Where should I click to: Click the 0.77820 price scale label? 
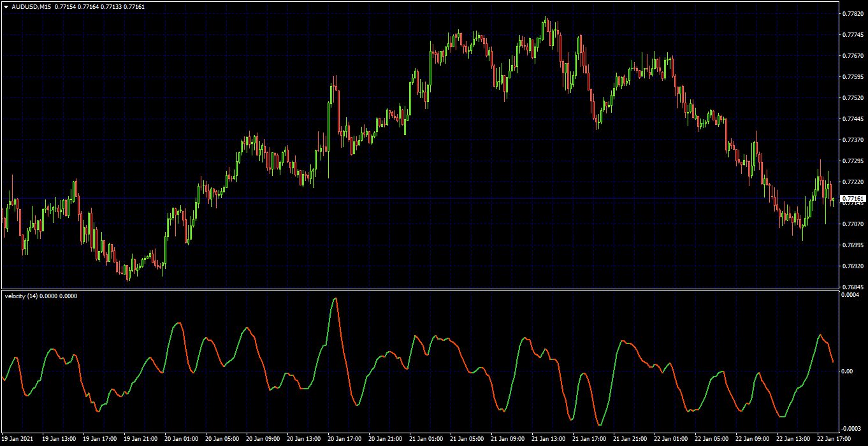tap(853, 13)
